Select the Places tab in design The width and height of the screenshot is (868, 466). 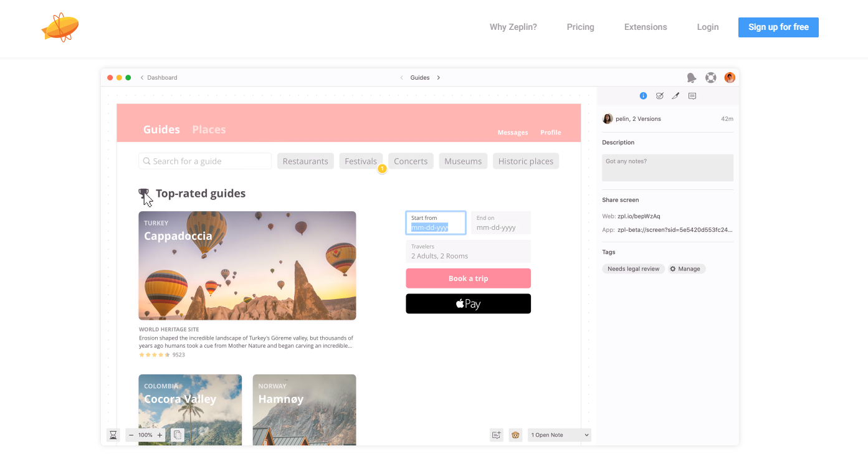coord(209,130)
